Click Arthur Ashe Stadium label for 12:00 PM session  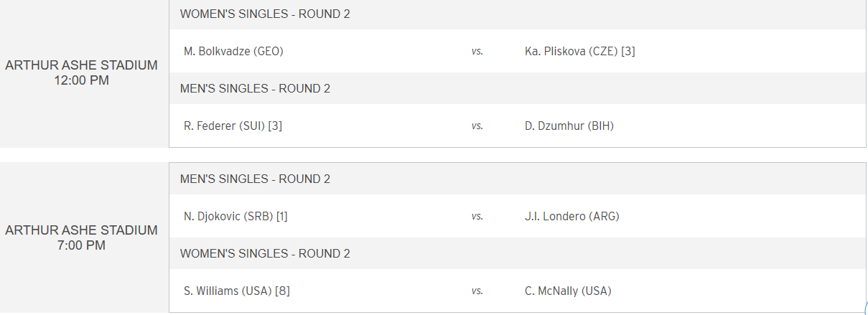click(81, 65)
